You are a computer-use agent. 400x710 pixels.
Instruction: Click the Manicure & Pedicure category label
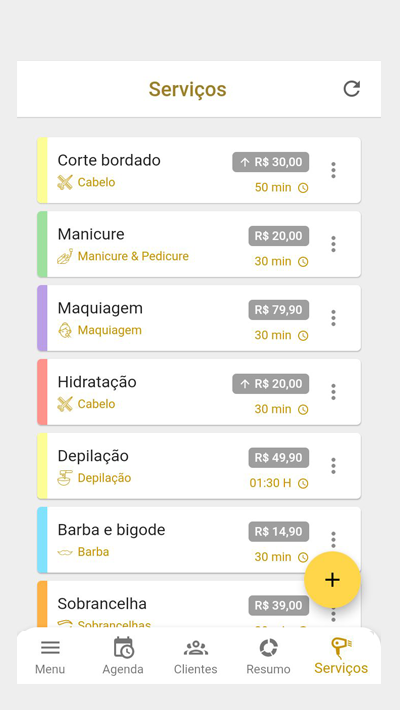(133, 256)
